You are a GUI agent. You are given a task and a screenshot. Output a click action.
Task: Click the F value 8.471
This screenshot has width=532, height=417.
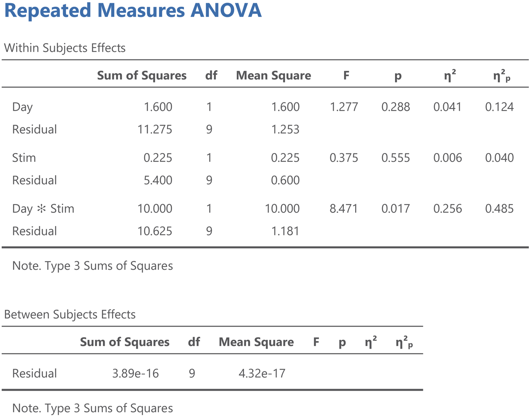click(x=344, y=208)
